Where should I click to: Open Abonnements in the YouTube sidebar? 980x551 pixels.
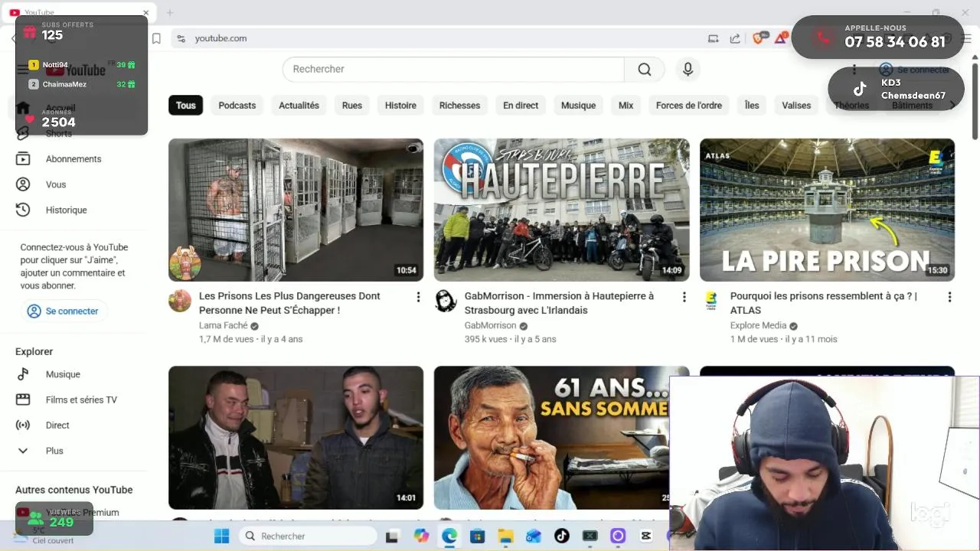click(73, 159)
